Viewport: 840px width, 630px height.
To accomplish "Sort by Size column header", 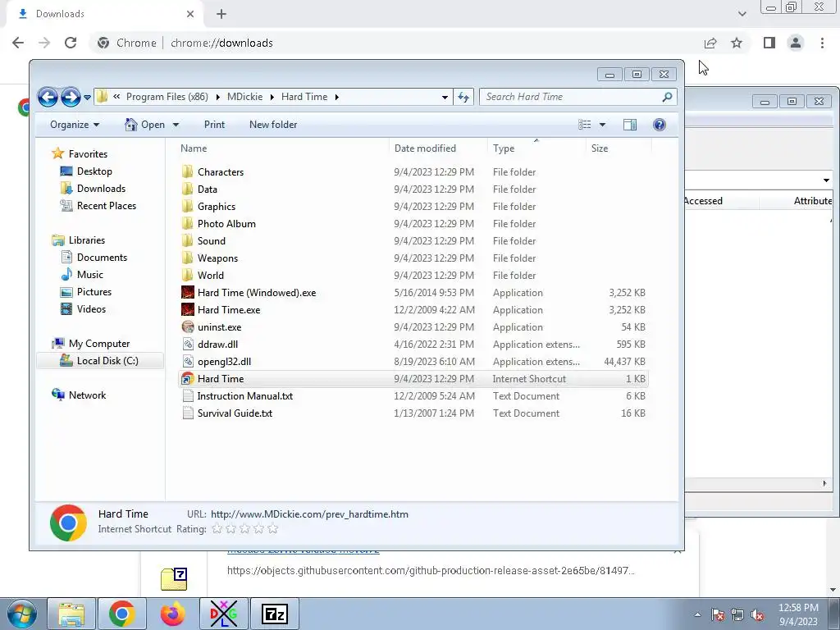I will point(600,148).
